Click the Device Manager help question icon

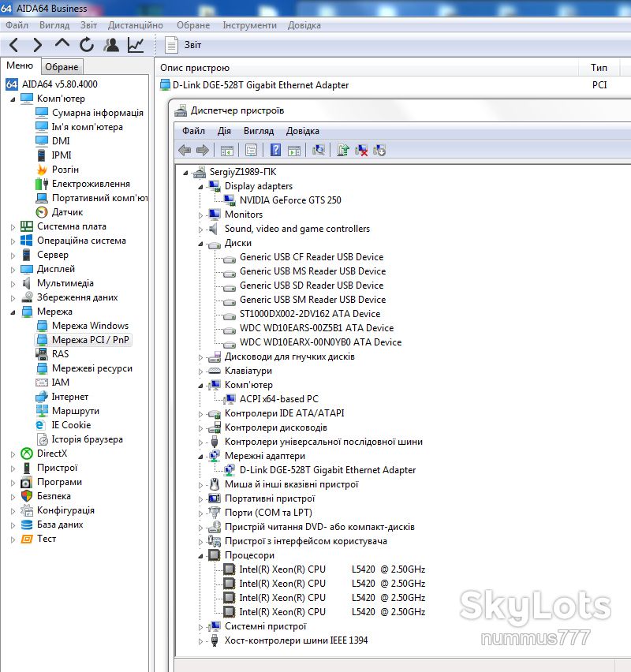(x=275, y=150)
